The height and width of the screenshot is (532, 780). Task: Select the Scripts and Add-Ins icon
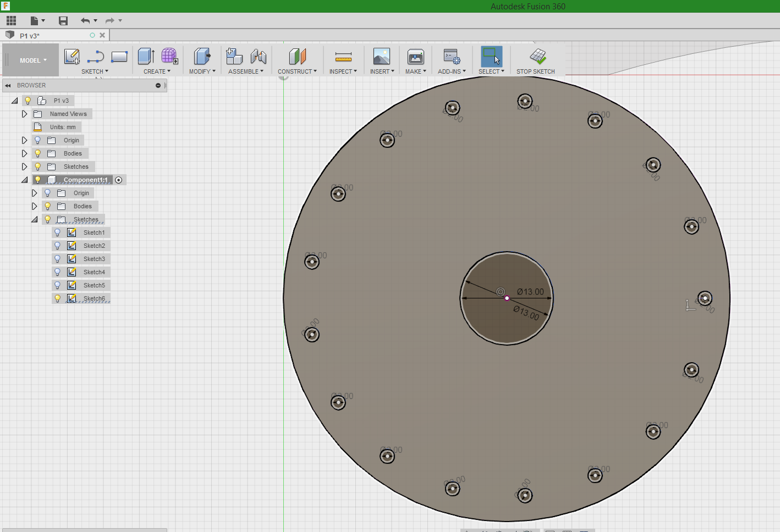(452, 56)
